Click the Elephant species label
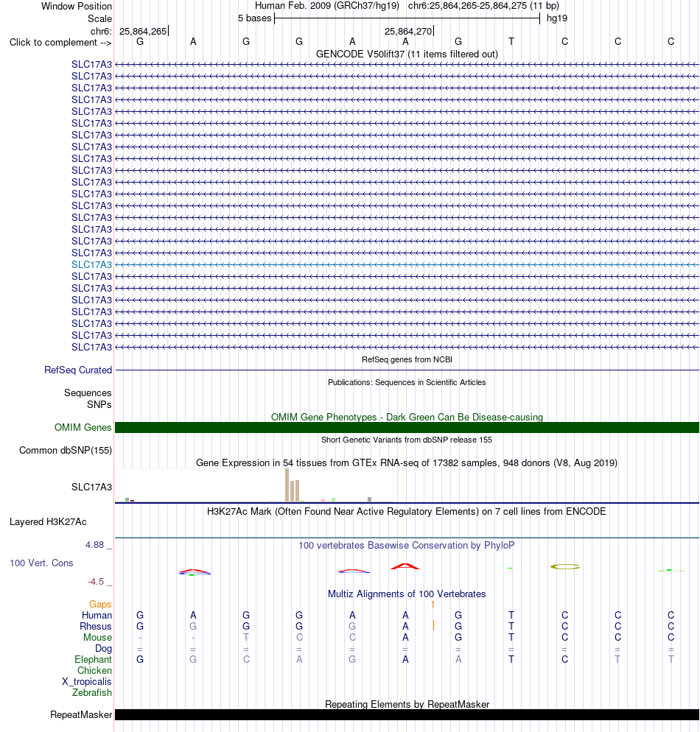Screen dimensions: 700x732 pos(93,660)
